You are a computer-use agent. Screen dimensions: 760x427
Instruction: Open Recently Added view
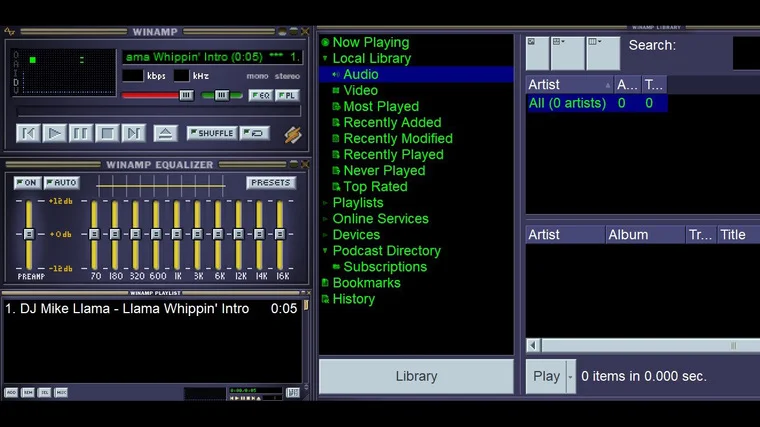[x=392, y=123]
